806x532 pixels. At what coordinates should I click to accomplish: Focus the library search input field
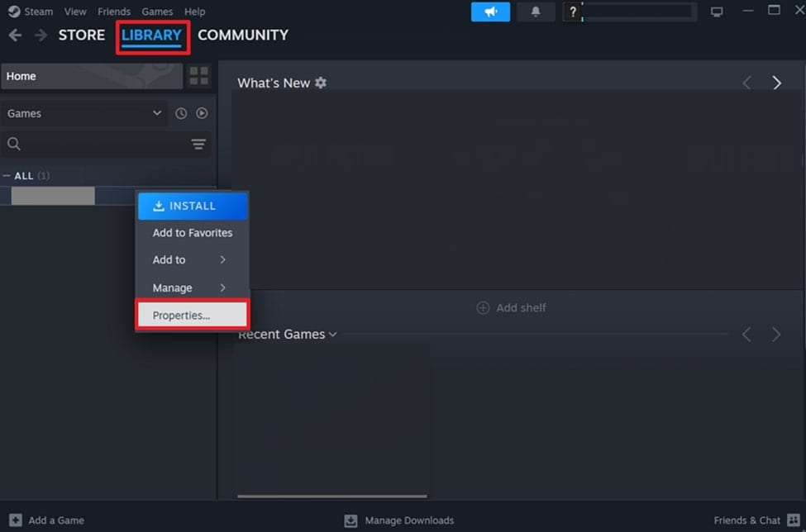105,145
